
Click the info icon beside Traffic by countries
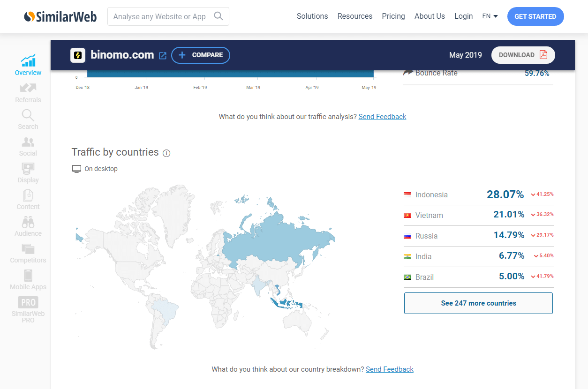[x=166, y=153]
